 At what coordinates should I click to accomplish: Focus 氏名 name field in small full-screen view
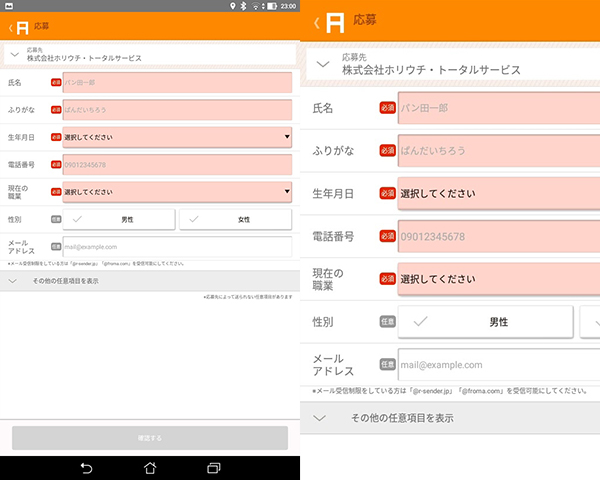177,82
